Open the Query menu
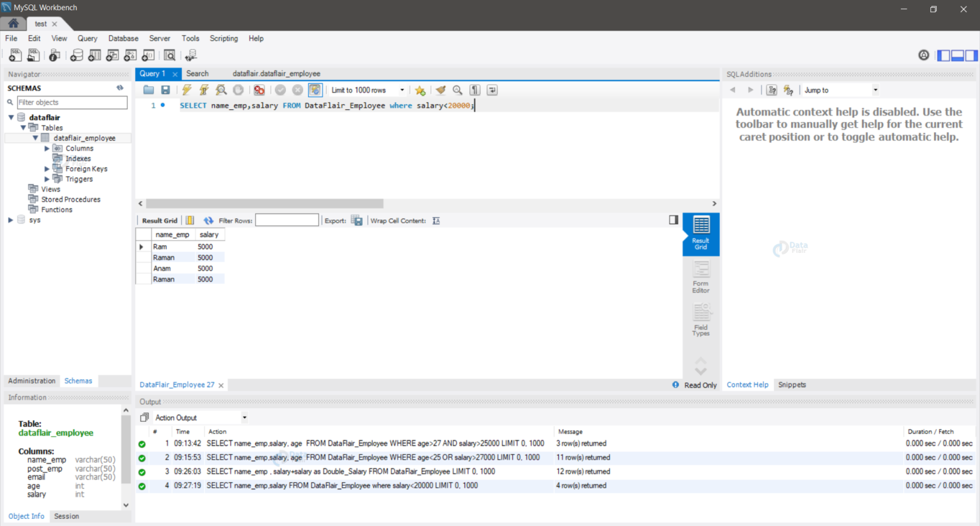Screen dimensions: 980x526 [87, 38]
